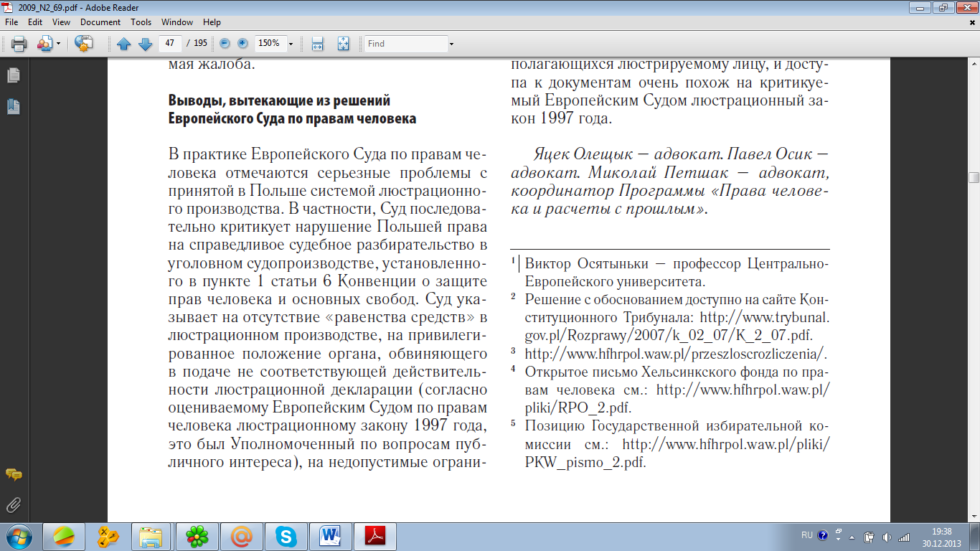Viewport: 980px width, 551px height.
Task: Click link http://www.hfhrpol.waw.pl/przeszloscrozliczenia/
Action: pyautogui.click(x=677, y=354)
